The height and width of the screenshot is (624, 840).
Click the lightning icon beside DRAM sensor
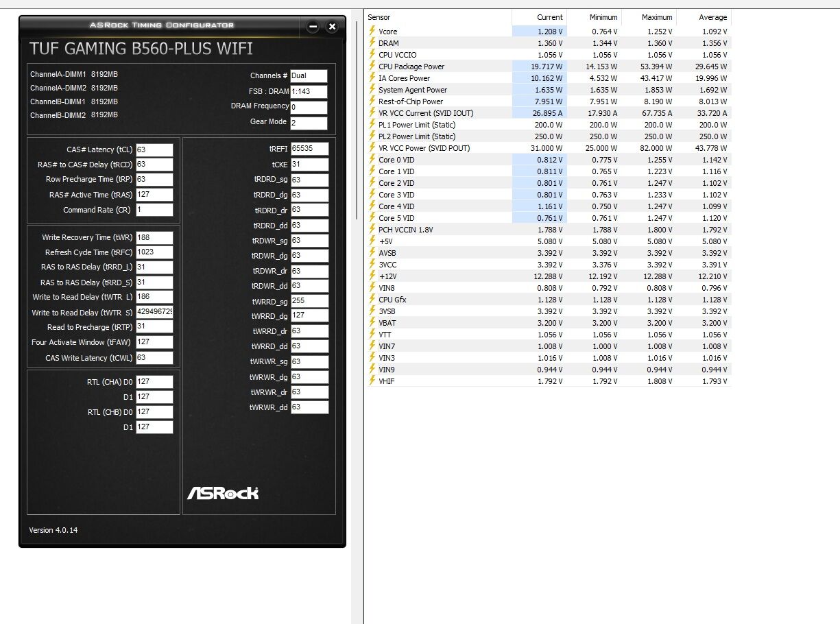[x=372, y=43]
